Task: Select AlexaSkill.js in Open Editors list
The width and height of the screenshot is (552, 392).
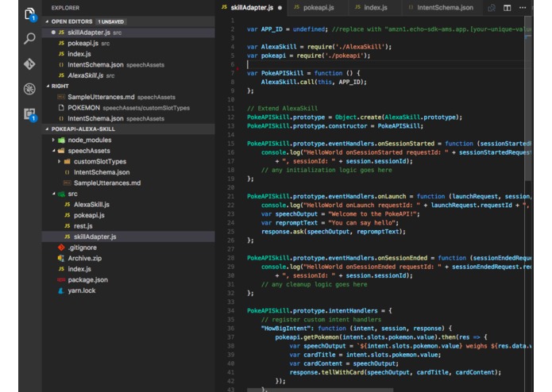Action: (128, 75)
